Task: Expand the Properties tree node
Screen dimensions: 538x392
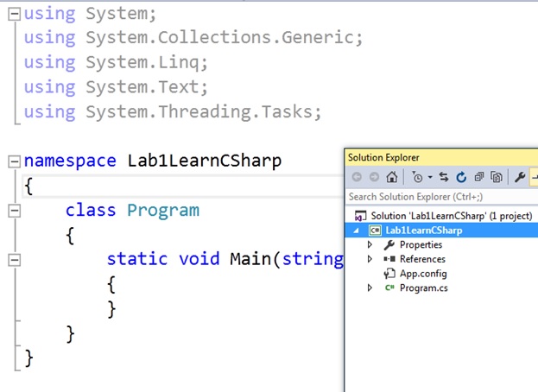Action: tap(370, 245)
